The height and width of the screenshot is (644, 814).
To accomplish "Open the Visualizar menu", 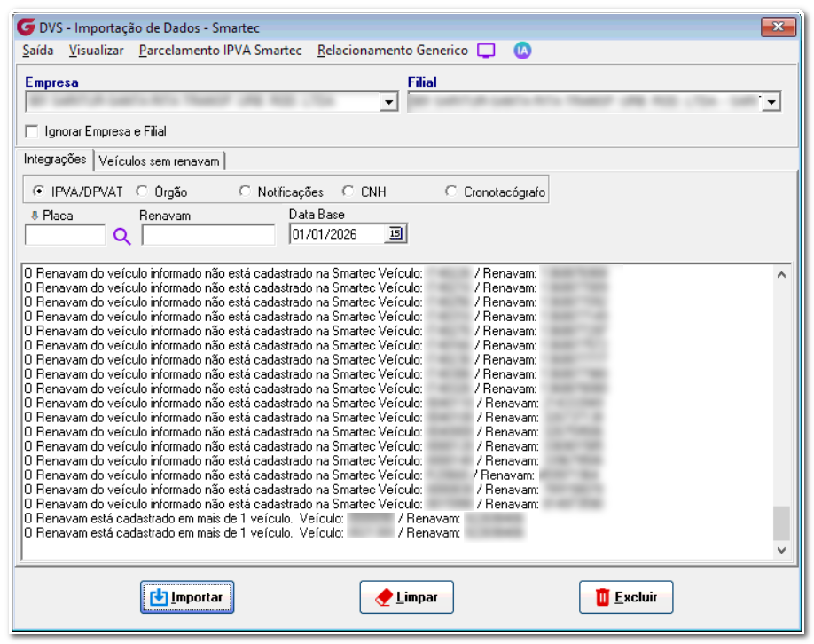I will tap(96, 51).
